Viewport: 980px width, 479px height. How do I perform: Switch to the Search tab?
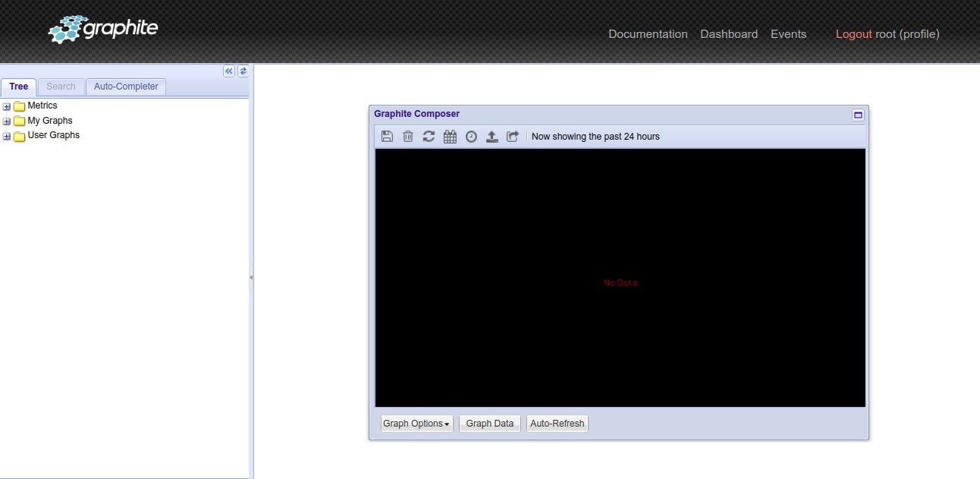pyautogui.click(x=61, y=87)
